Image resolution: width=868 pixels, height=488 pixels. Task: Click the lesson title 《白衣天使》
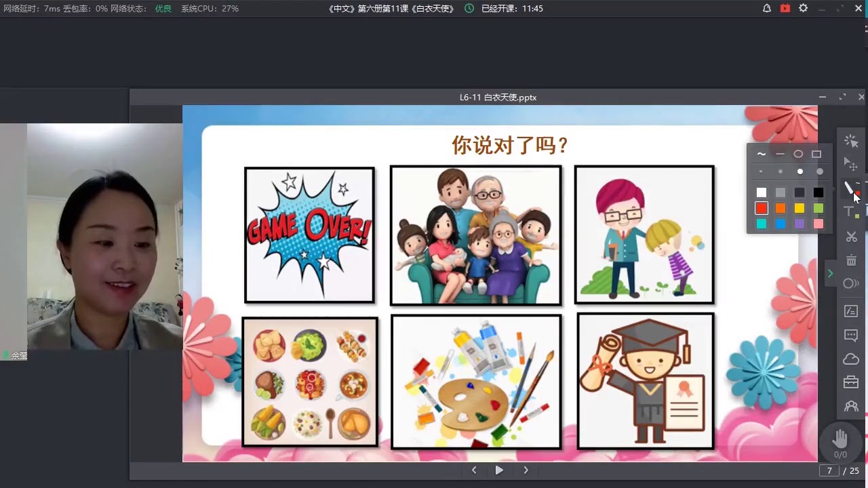click(x=433, y=9)
